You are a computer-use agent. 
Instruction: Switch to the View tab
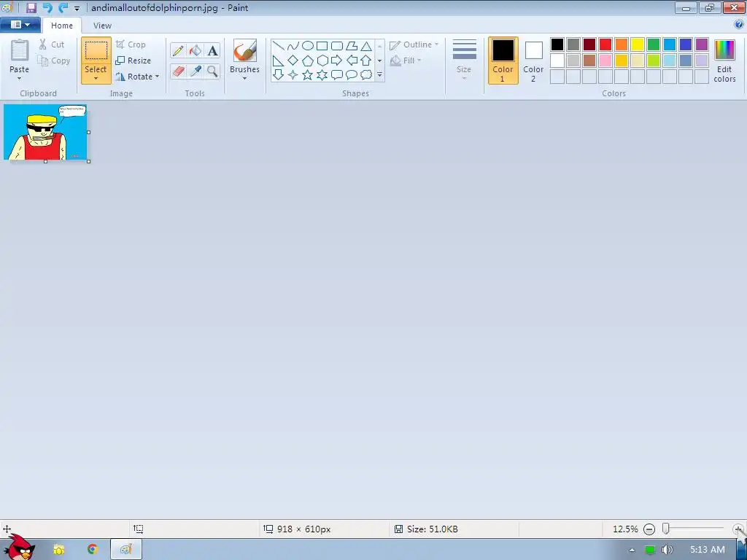coord(102,26)
